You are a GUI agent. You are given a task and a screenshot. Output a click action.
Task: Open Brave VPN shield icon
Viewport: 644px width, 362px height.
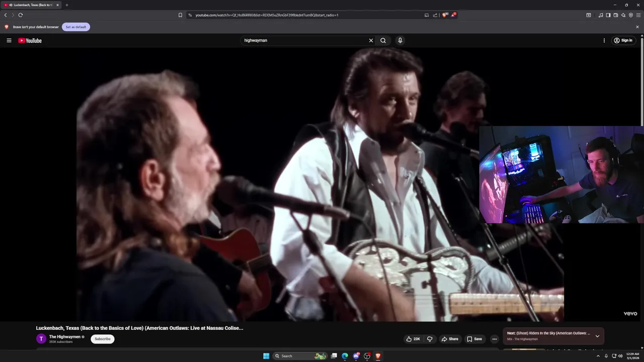click(x=631, y=15)
